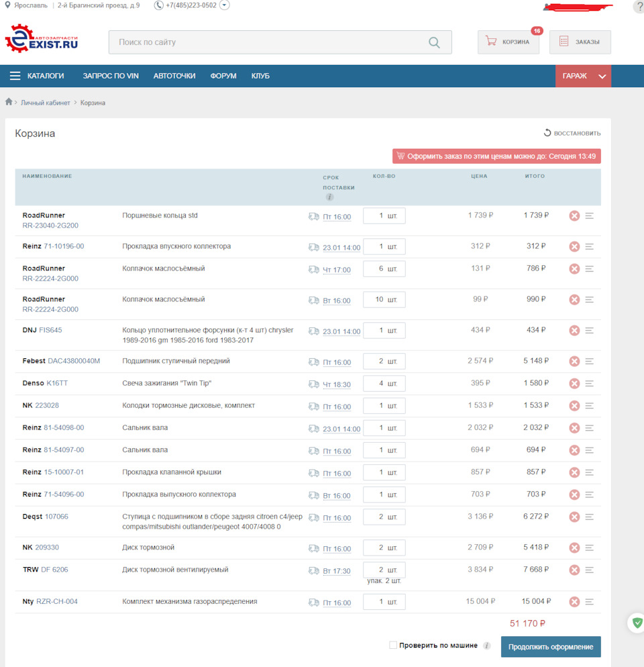This screenshot has height=667, width=644.
Task: Delete the Febest DAC43800040M row
Action: (x=574, y=361)
